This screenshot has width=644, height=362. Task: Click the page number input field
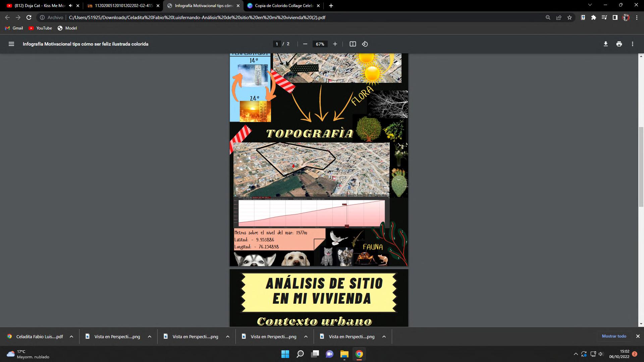[x=277, y=44]
